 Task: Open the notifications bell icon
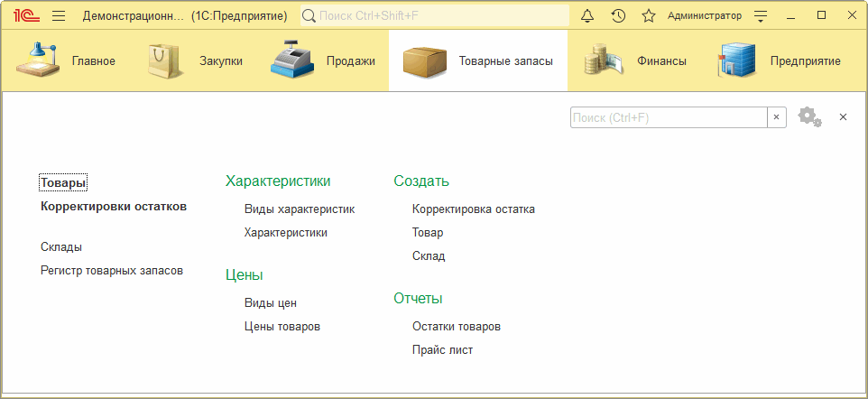(587, 15)
